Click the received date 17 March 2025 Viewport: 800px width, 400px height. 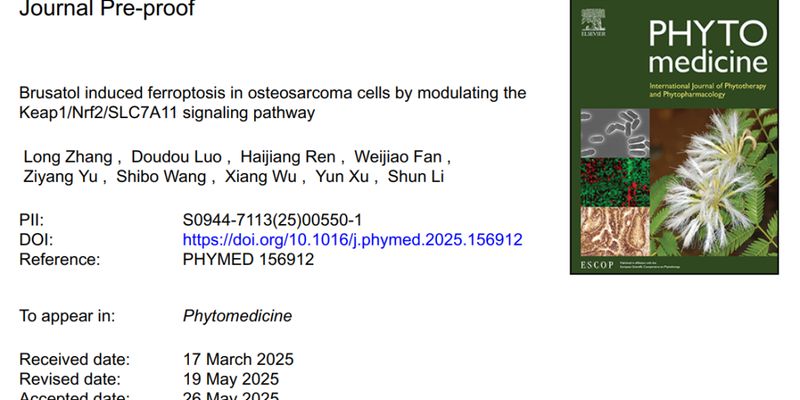point(238,360)
